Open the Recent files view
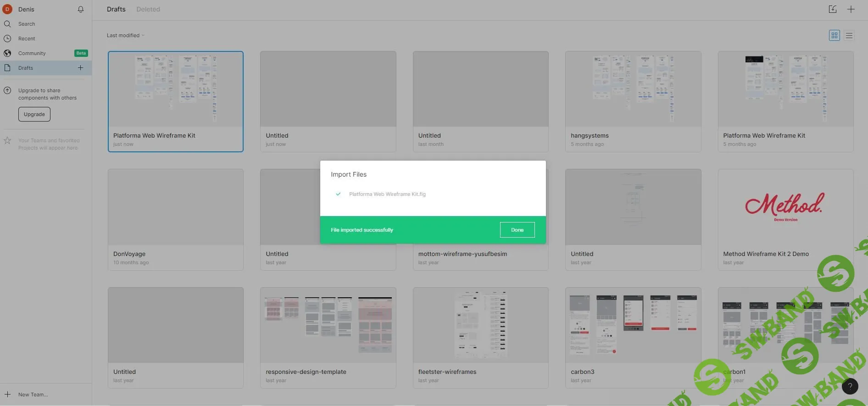Viewport: 868px width, 406px height. coord(27,39)
